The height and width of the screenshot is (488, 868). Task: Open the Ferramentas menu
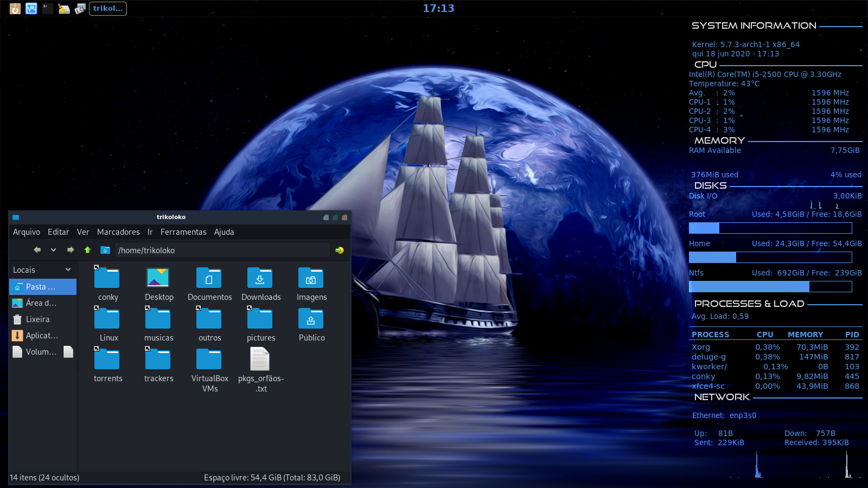coord(183,232)
